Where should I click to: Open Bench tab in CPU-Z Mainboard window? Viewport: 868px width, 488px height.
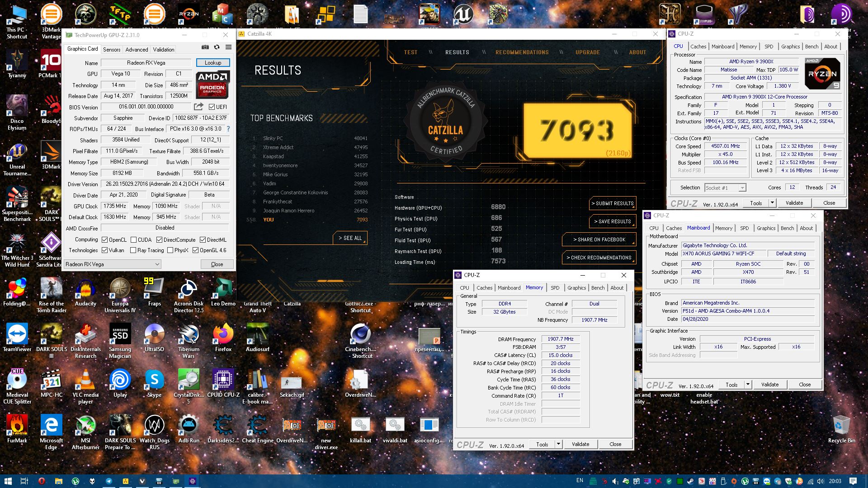(787, 228)
